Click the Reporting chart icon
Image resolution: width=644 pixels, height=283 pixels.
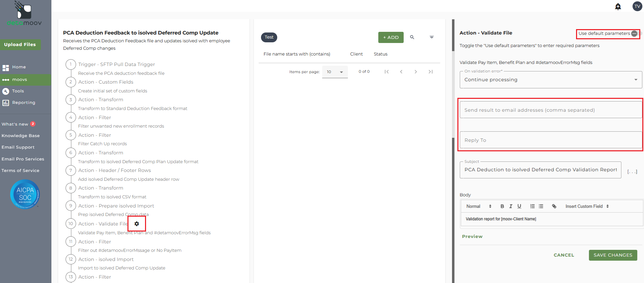click(x=6, y=103)
